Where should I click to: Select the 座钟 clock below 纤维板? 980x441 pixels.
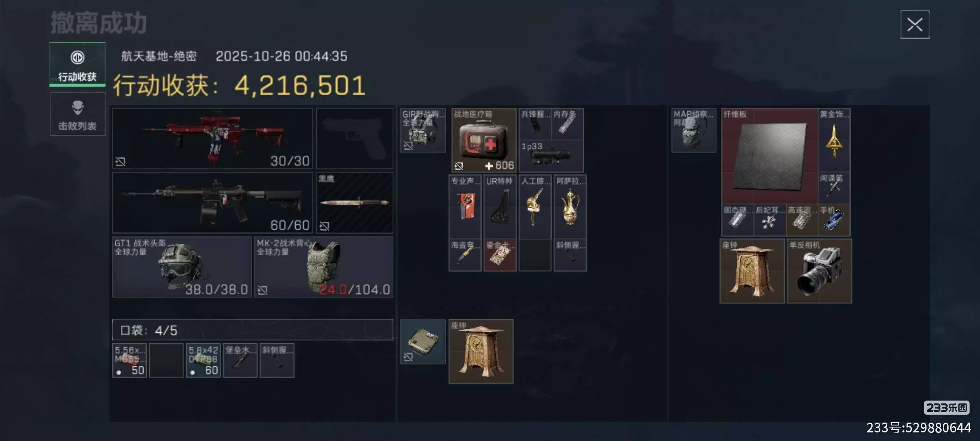click(752, 271)
